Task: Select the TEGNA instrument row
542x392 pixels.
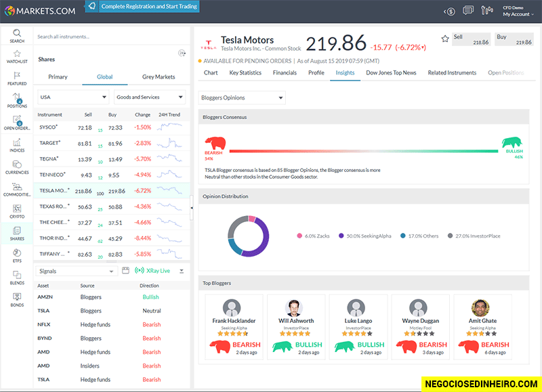Action: point(112,159)
